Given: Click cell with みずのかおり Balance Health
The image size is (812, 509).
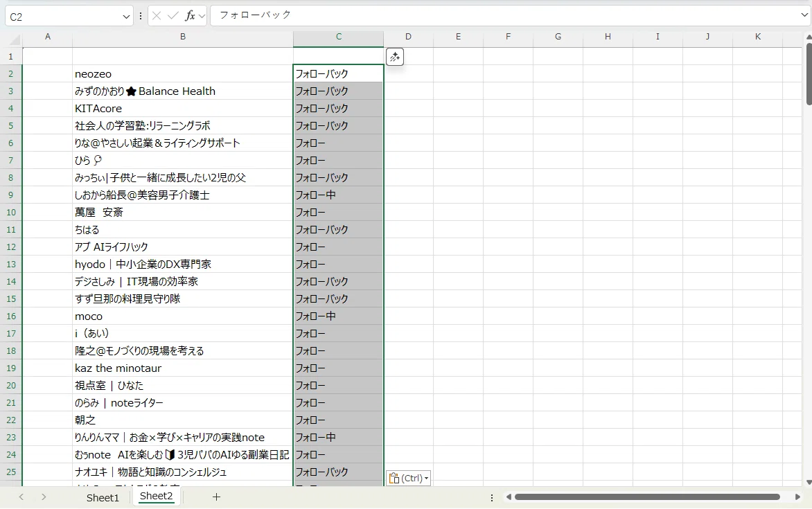Looking at the screenshot, I should click(x=183, y=91).
